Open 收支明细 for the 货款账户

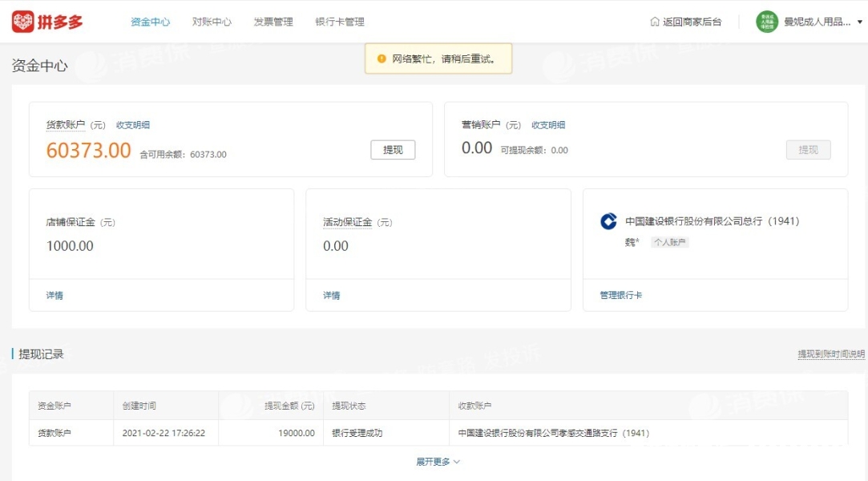tap(133, 125)
